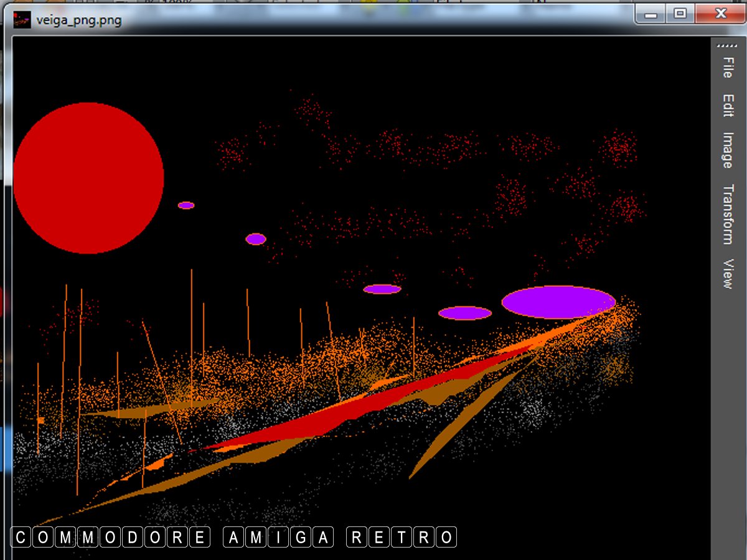Open the Edit menu in the side panel
The height and width of the screenshot is (560, 747).
(x=726, y=105)
